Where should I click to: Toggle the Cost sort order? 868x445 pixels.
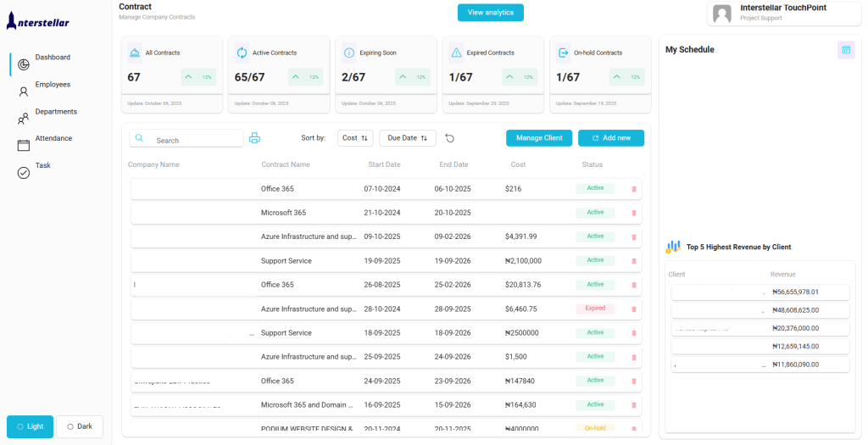tap(354, 138)
